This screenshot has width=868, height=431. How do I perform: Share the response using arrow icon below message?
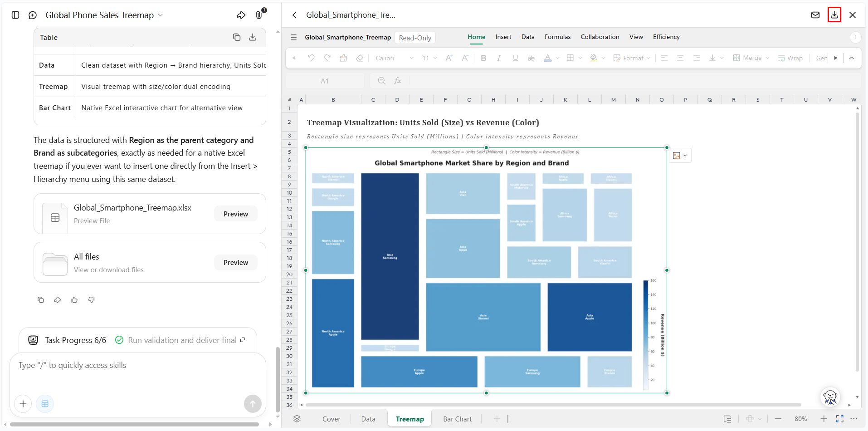pyautogui.click(x=58, y=300)
